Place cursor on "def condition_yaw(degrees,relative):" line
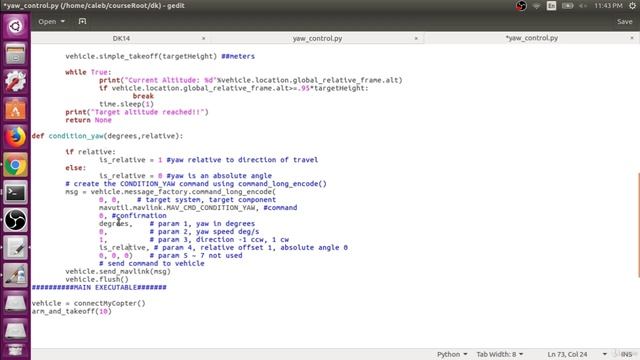The image size is (640, 360). [x=107, y=136]
